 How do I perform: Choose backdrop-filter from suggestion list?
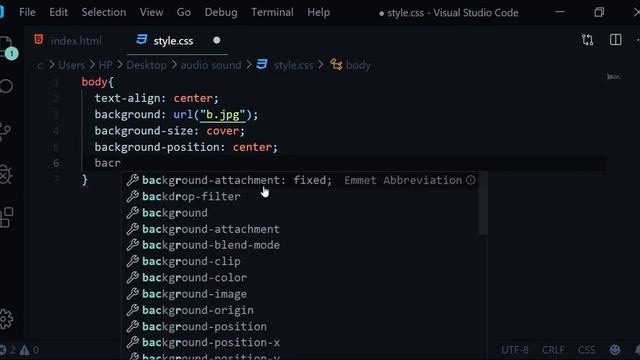pos(300,196)
